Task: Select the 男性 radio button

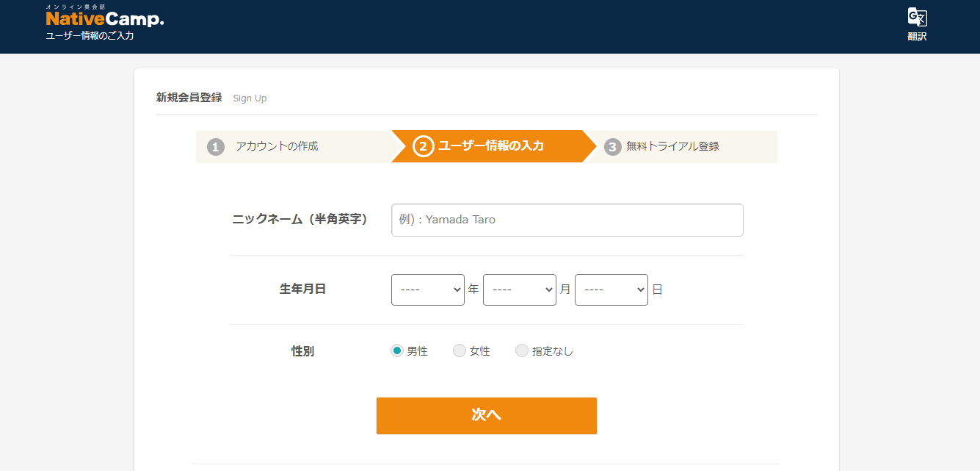Action: coord(397,351)
